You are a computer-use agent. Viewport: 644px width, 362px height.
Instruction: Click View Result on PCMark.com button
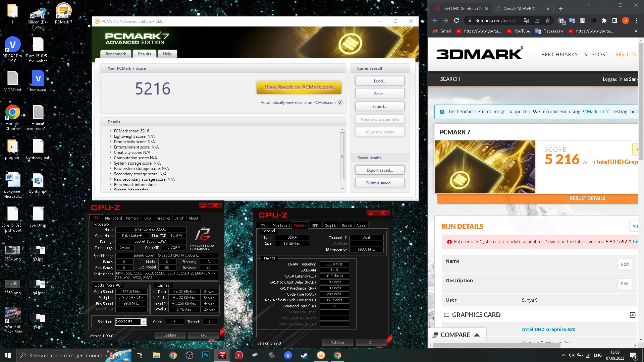[x=299, y=87]
